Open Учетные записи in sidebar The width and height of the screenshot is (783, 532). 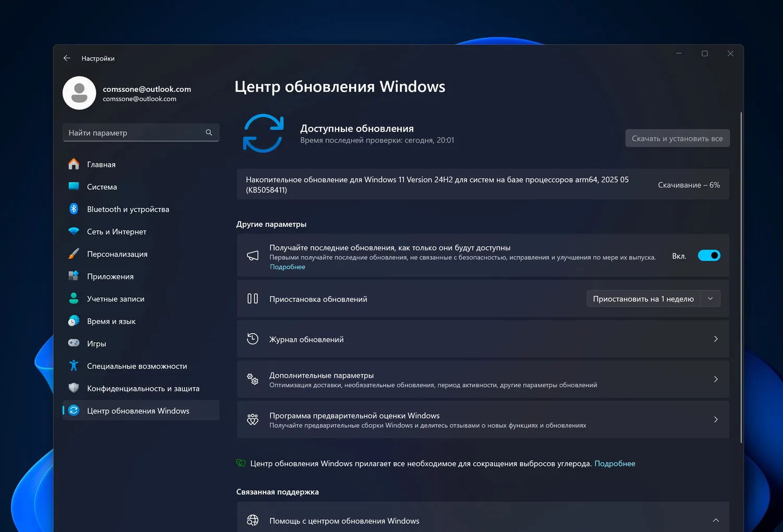[x=141, y=299]
